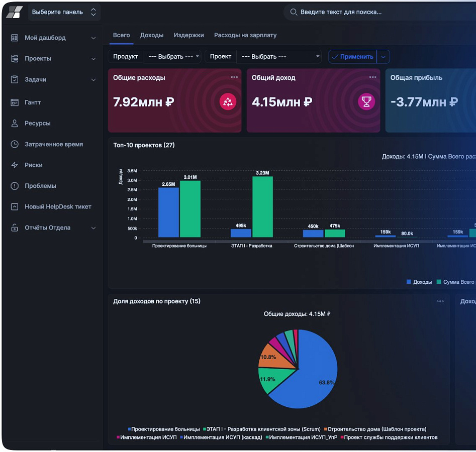Expand Мой дашборд chevron
The height and width of the screenshot is (452, 476).
tap(93, 38)
